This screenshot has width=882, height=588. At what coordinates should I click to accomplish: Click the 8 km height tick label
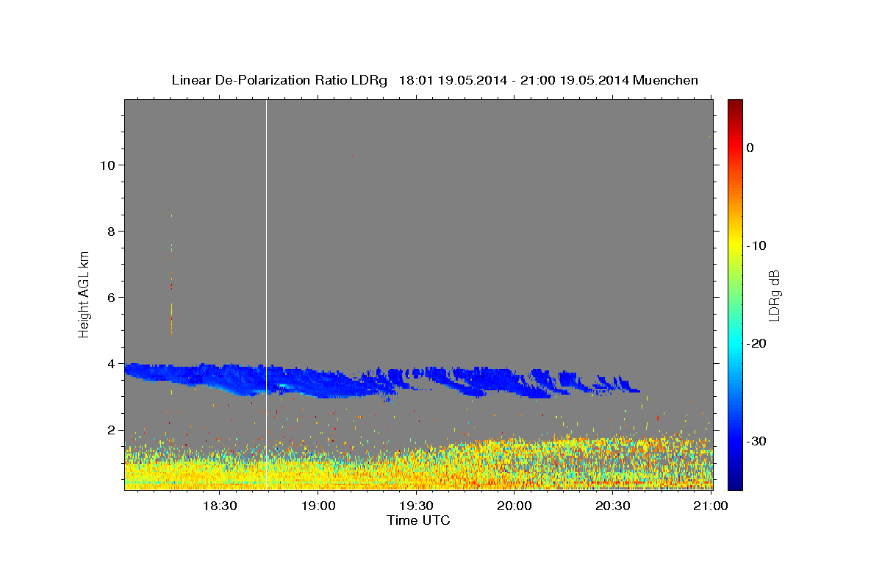[111, 231]
